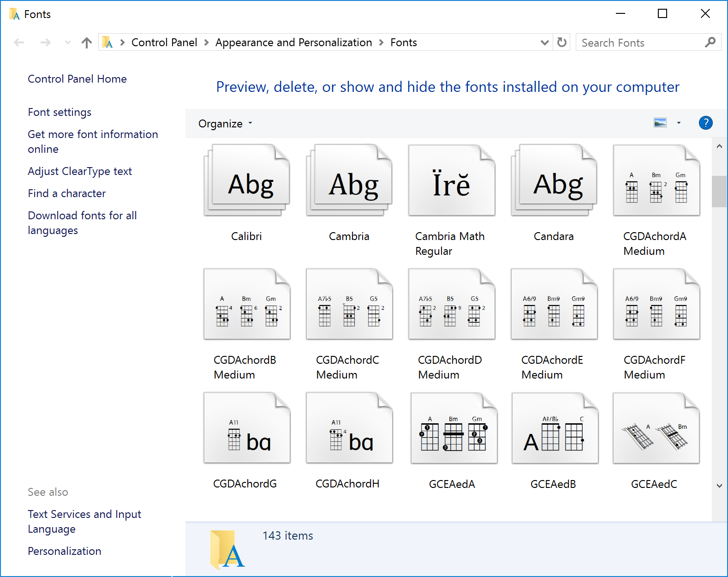This screenshot has height=577, width=728.
Task: Select the GCEAedC font icon
Action: coord(656,428)
